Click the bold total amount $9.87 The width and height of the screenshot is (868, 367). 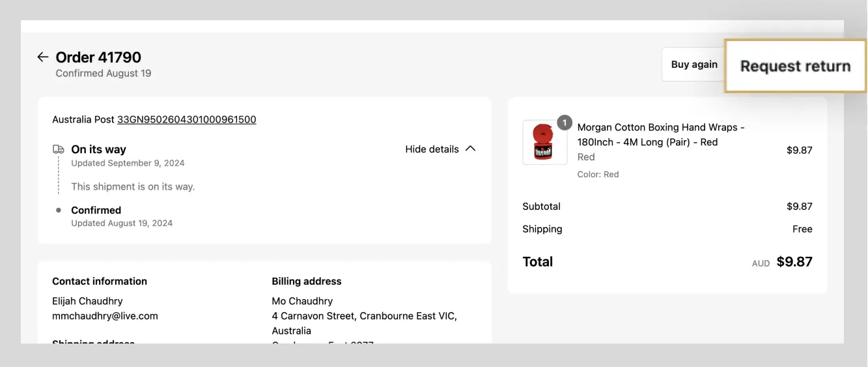[x=794, y=262]
